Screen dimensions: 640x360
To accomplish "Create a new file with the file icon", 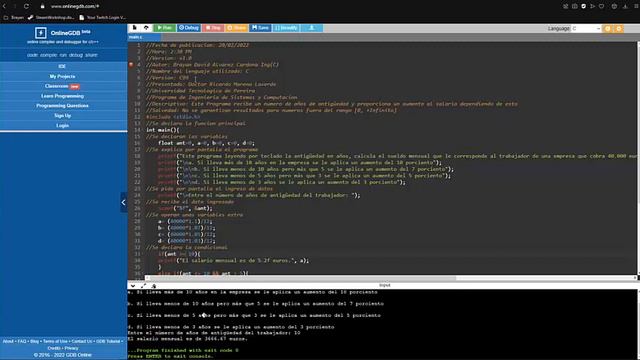I will tap(135, 28).
